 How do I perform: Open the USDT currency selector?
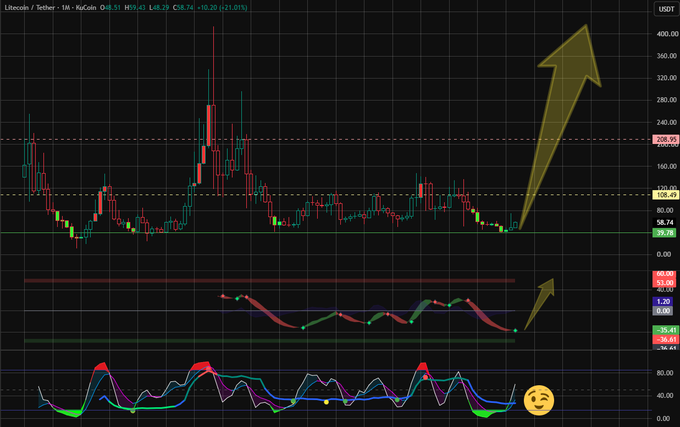click(666, 9)
